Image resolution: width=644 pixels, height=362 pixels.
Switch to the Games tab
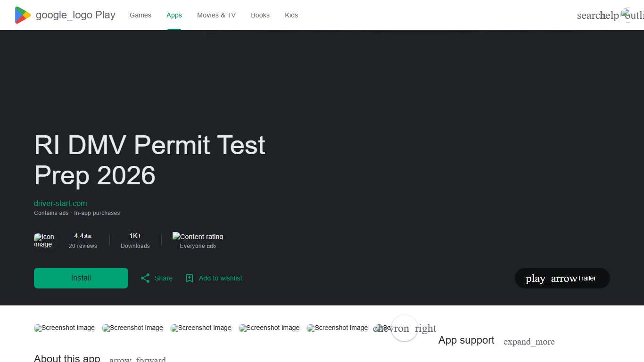tap(140, 15)
